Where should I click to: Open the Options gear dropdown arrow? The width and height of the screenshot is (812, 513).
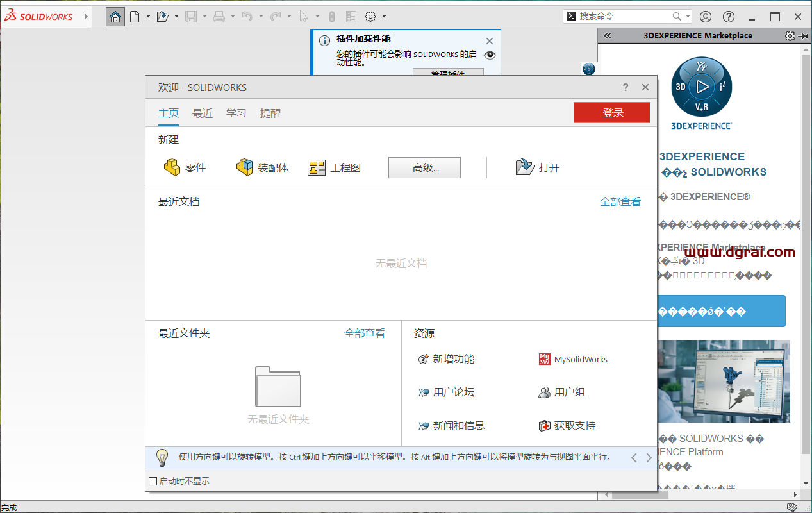(x=384, y=17)
